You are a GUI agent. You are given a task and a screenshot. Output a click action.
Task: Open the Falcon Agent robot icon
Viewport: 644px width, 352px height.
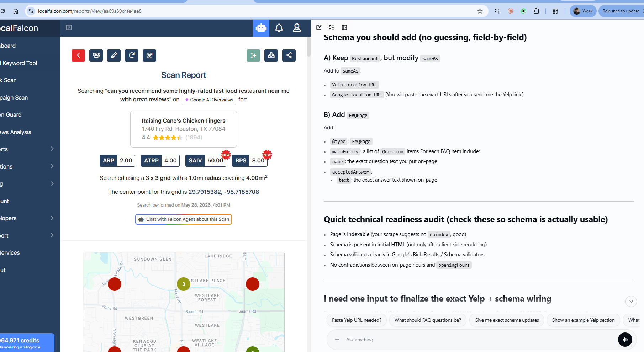pyautogui.click(x=261, y=28)
